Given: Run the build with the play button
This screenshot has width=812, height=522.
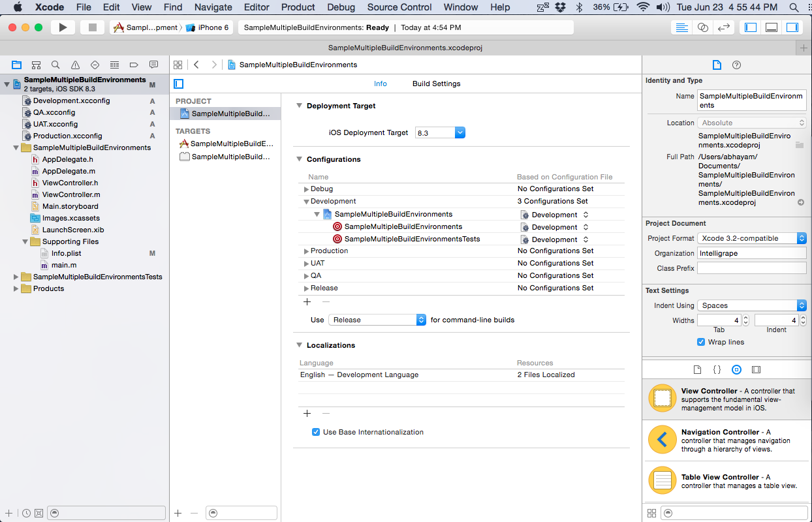Looking at the screenshot, I should [x=63, y=27].
